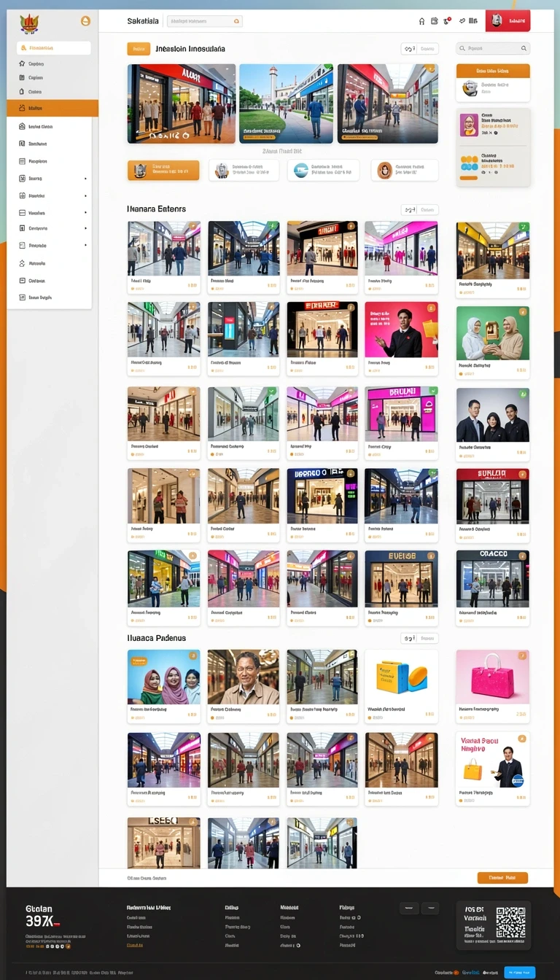Screen dimensions: 560x980
Task: Click the orange round icon beside the crest logo
Action: coord(85,21)
